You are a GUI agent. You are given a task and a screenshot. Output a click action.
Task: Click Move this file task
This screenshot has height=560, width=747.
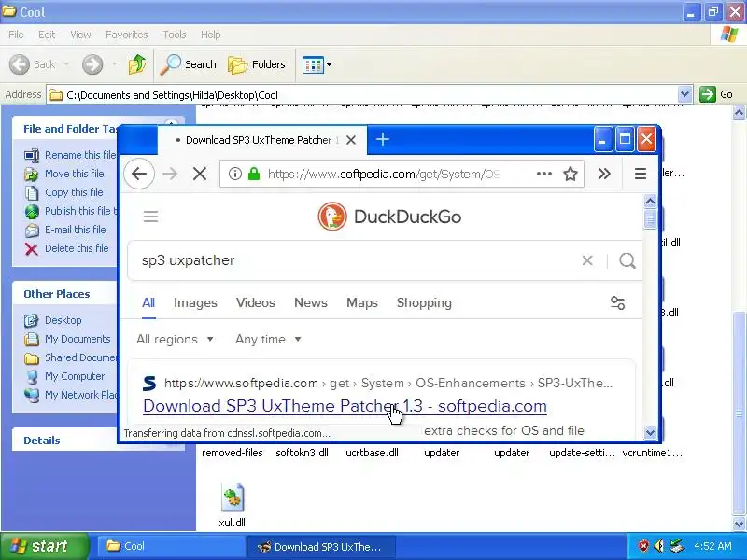click(x=63, y=174)
